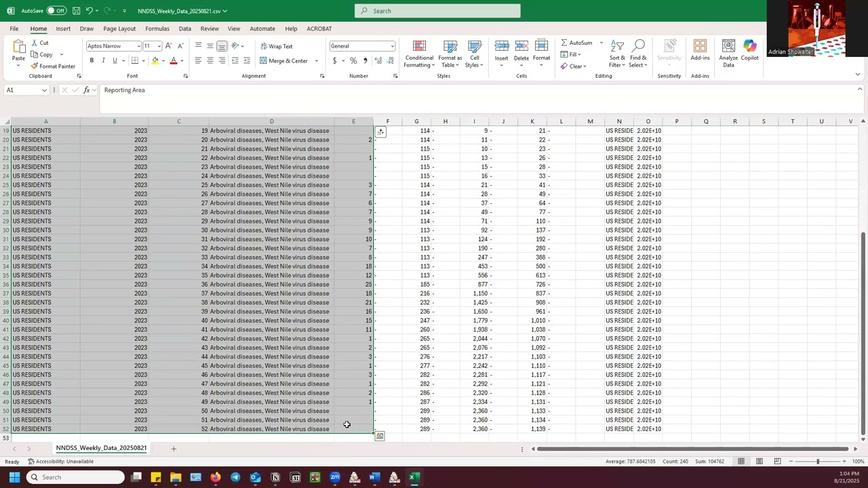
Task: Switch to Page Layout view in the status bar
Action: pos(759,462)
